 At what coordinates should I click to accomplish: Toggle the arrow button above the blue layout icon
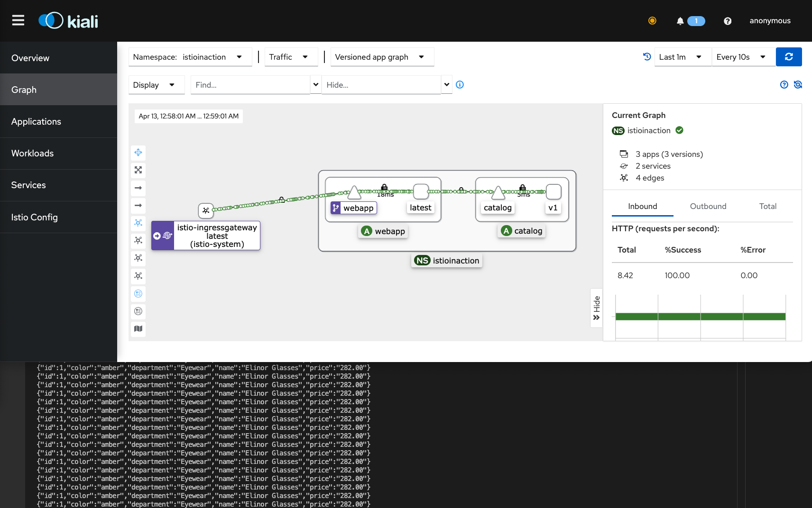pos(138,205)
